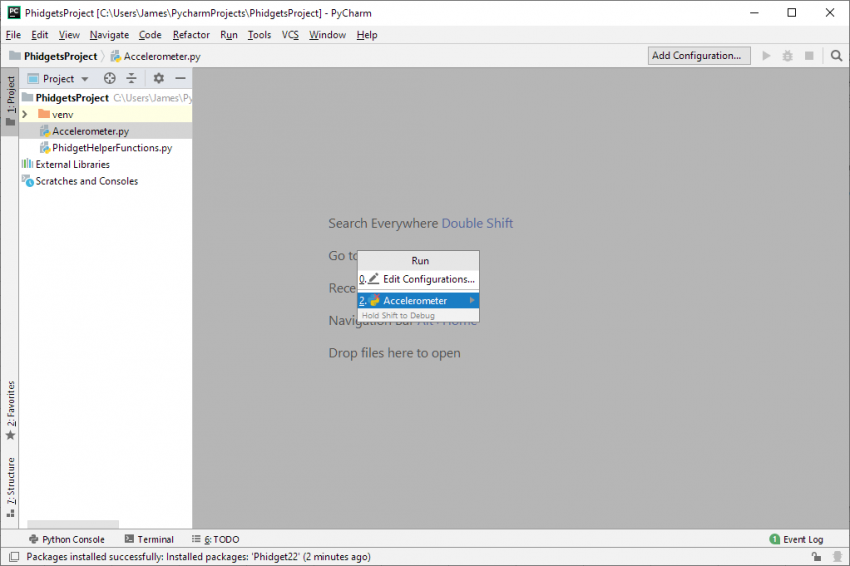850x566 pixels.
Task: Click the PhidgetHelperFunctions.py Python file icon
Action: [x=45, y=147]
